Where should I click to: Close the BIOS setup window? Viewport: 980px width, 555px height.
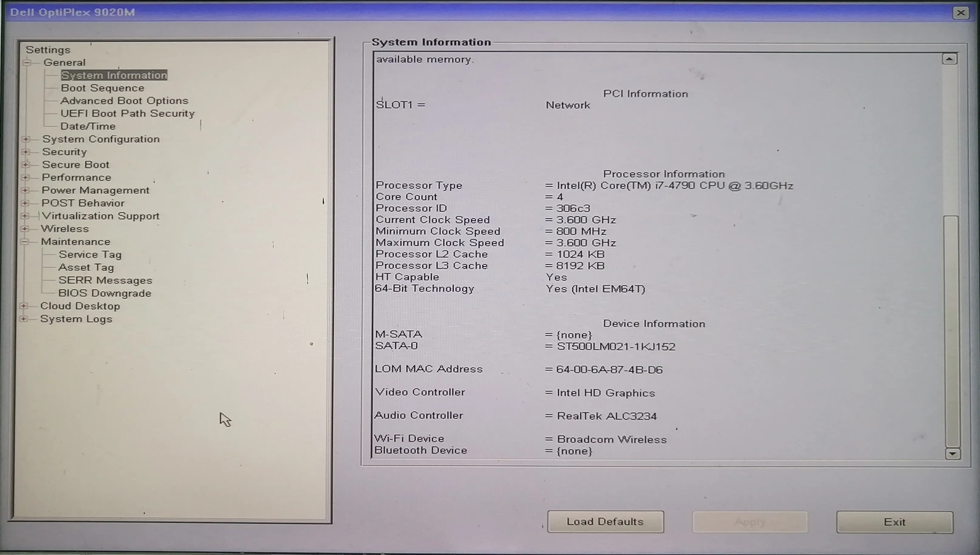click(961, 13)
